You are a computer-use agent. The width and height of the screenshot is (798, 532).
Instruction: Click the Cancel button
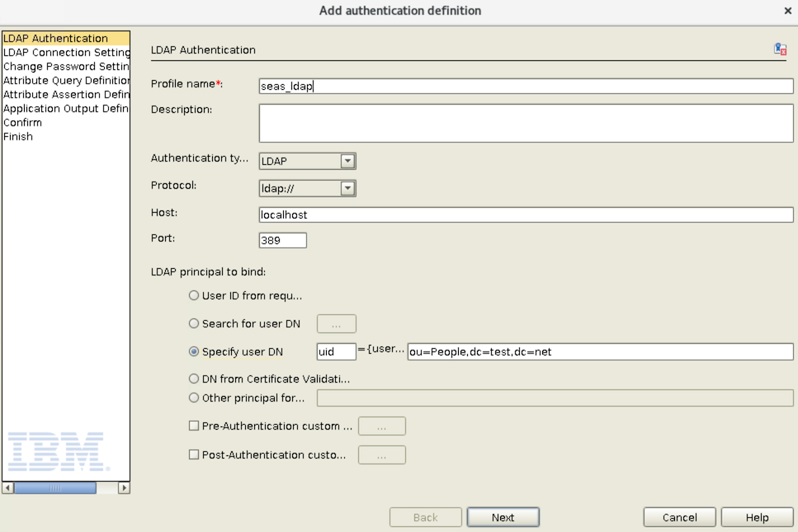tap(679, 517)
